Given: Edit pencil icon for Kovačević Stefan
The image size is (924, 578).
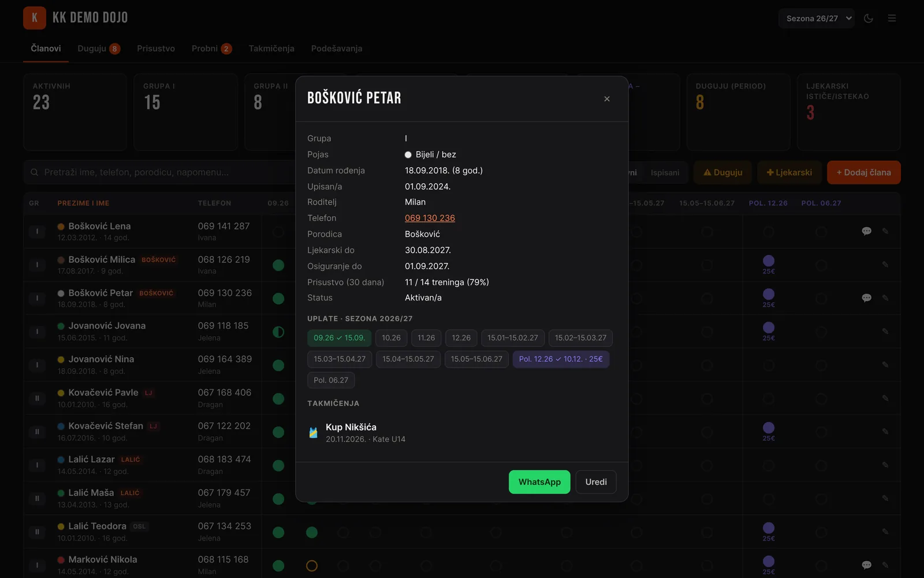Looking at the screenshot, I should click(x=885, y=432).
